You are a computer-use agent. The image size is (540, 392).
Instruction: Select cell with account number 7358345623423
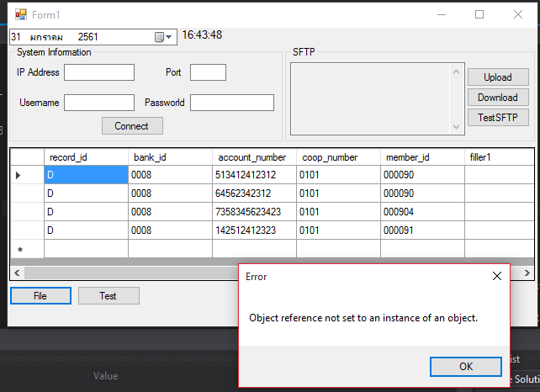tap(254, 212)
